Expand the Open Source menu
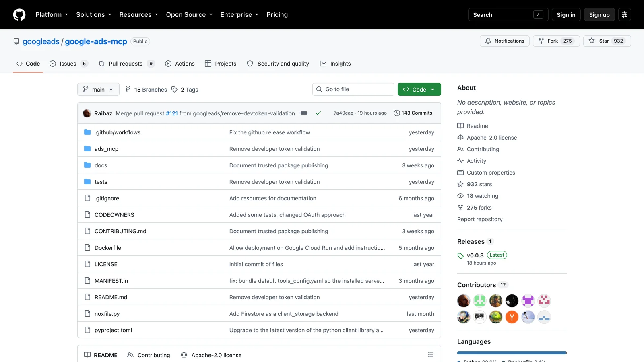 189,14
